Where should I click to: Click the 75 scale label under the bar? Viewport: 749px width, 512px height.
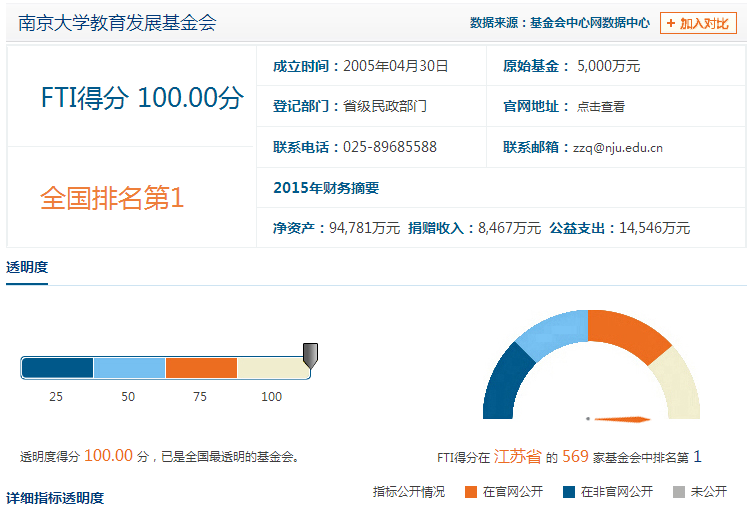point(200,397)
